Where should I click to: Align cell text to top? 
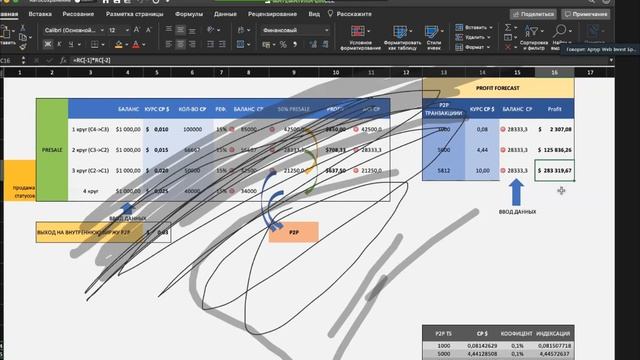pos(169,29)
